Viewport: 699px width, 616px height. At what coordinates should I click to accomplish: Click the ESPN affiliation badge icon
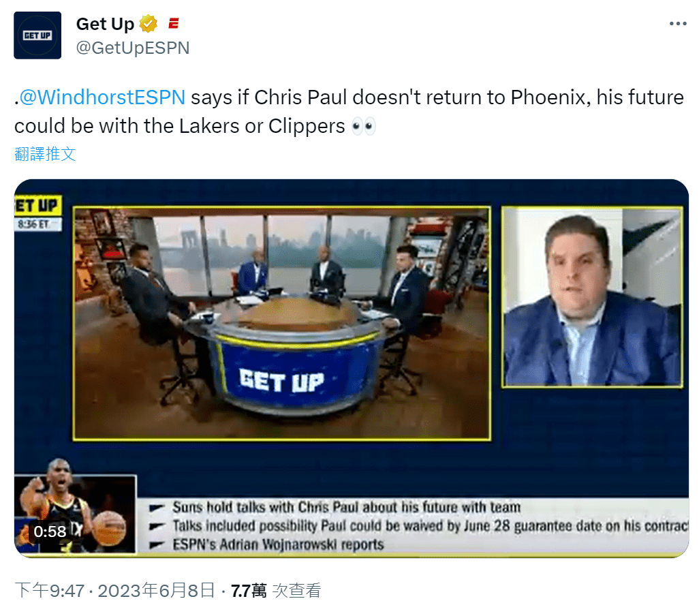(174, 24)
